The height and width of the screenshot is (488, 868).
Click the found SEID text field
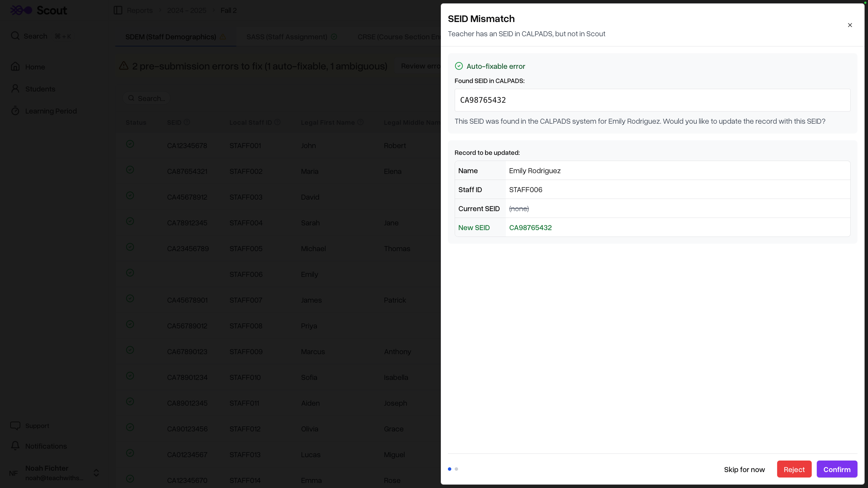pos(652,100)
